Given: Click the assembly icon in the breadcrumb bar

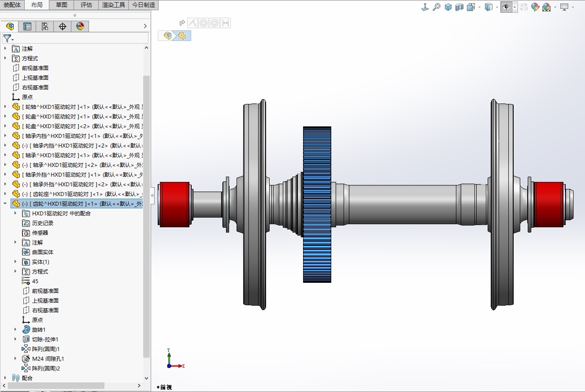Looking at the screenshot, I should click(x=167, y=36).
